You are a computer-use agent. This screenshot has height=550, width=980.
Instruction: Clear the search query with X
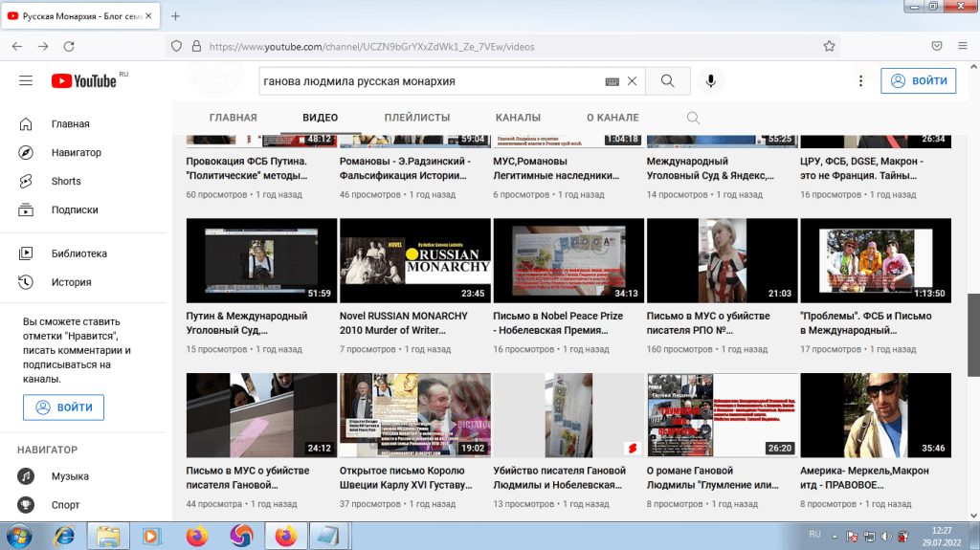632,81
